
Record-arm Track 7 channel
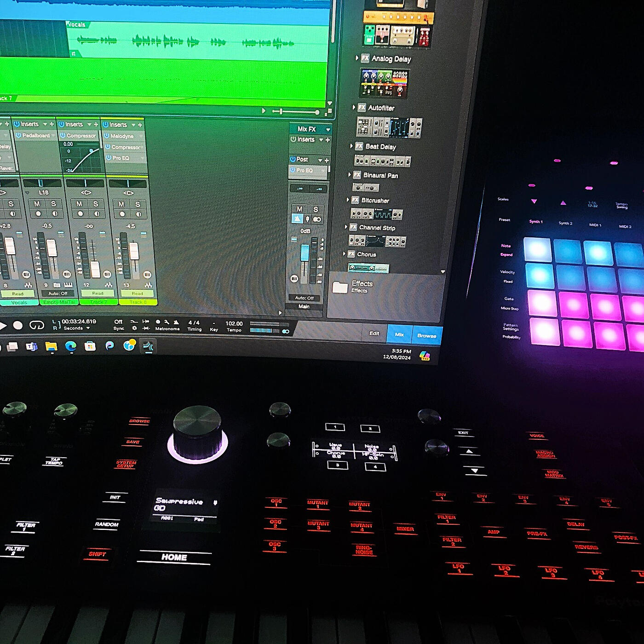[x=80, y=213]
